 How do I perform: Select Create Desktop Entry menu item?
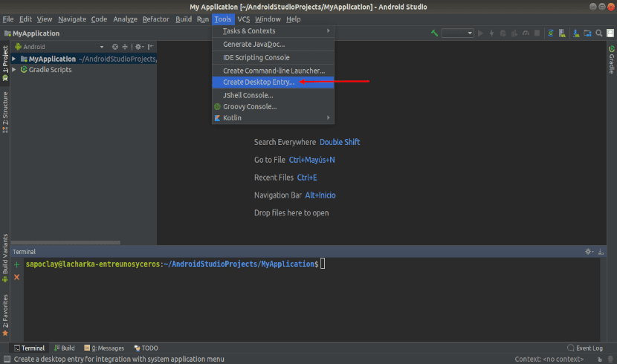pyautogui.click(x=259, y=82)
